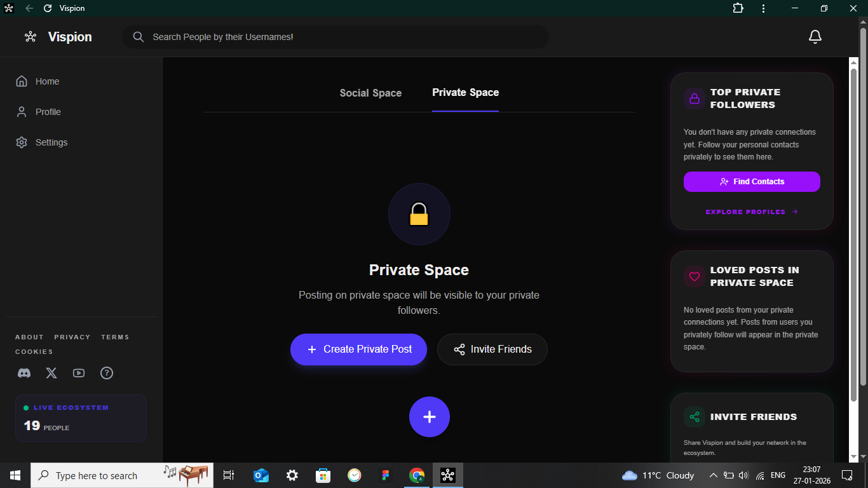Click the Profile person icon in sidebar

[x=22, y=112]
